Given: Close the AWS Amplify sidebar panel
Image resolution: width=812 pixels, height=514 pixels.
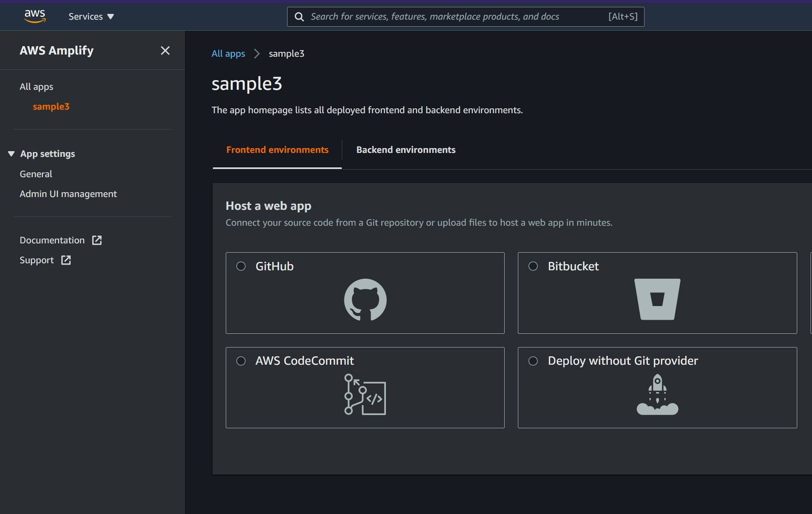Looking at the screenshot, I should click(165, 50).
